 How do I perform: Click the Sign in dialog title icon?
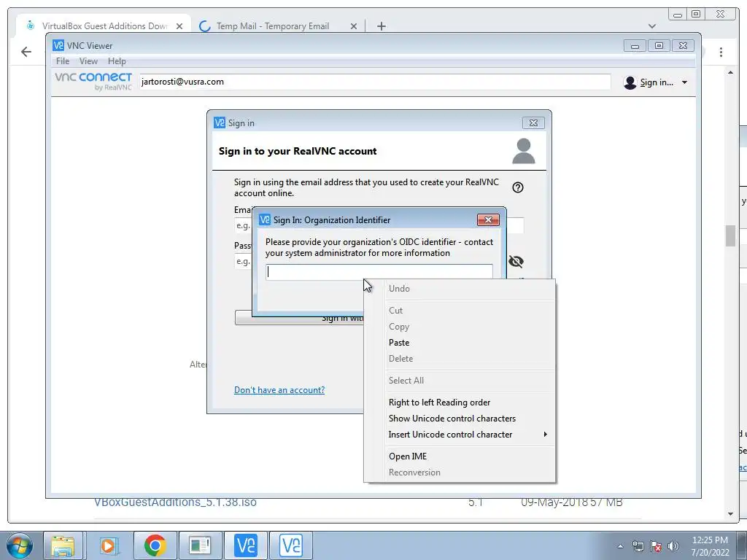tap(220, 122)
